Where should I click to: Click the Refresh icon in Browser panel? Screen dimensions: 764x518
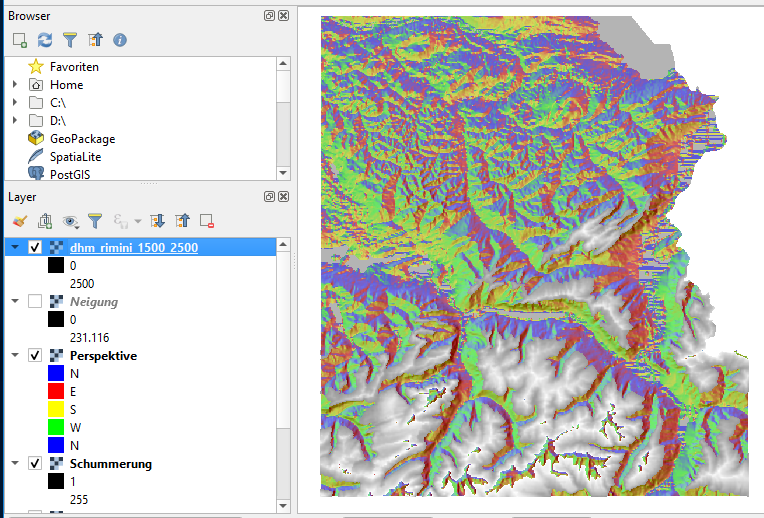point(45,40)
